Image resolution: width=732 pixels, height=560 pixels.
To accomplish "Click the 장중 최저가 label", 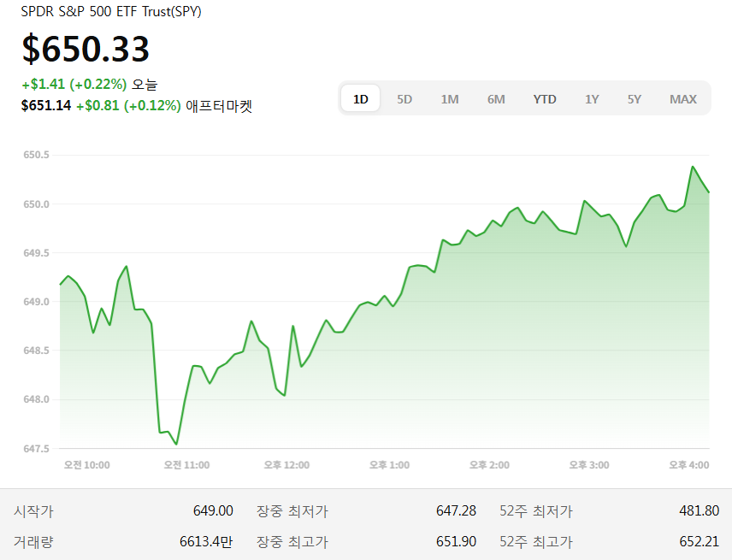I will pos(292,511).
